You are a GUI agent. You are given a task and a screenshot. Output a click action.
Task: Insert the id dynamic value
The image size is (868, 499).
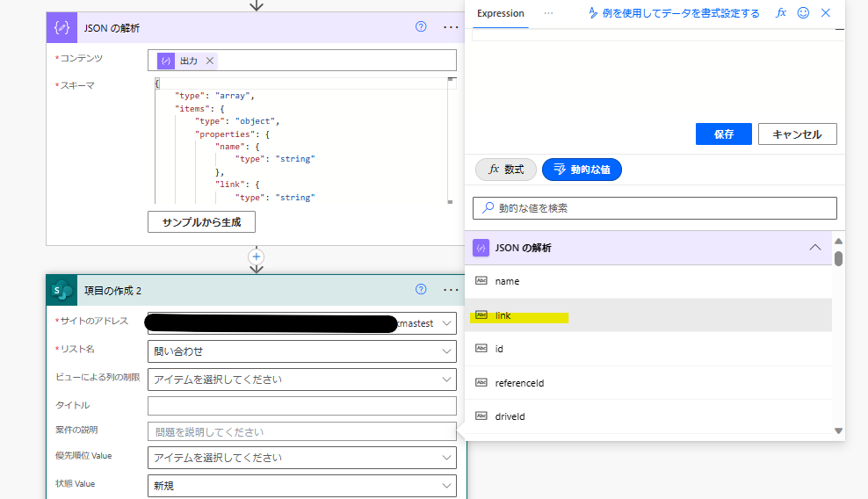click(x=648, y=349)
